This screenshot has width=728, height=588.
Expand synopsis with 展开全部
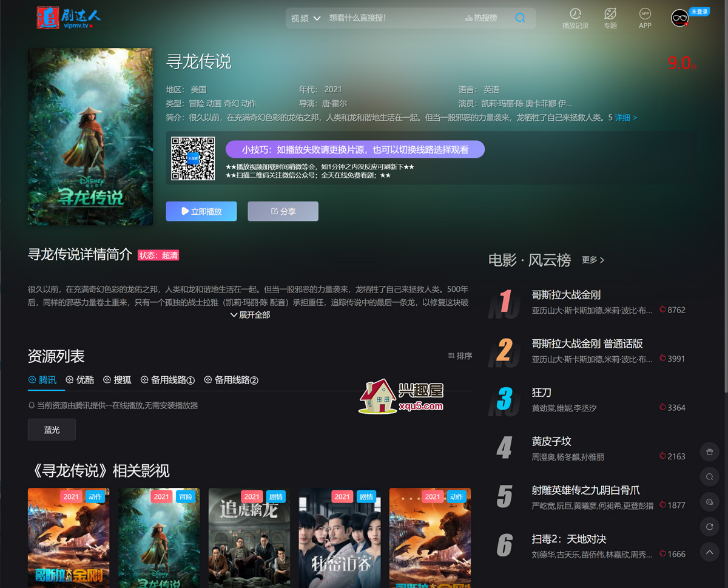tap(250, 315)
